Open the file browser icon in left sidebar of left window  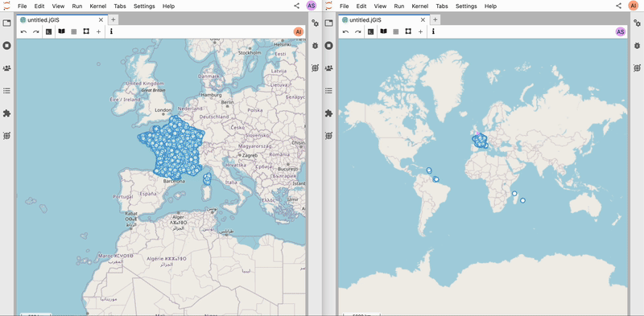[6, 23]
